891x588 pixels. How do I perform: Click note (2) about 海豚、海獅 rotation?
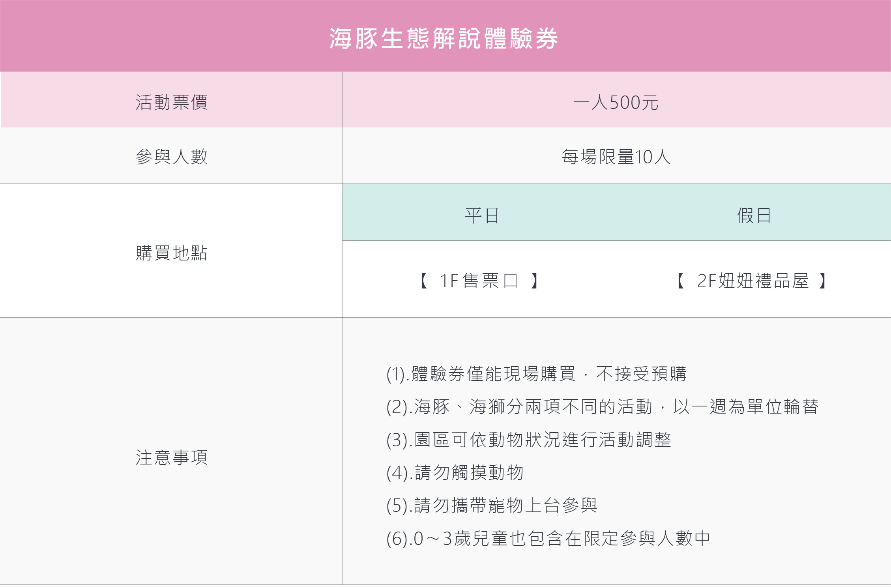point(603,407)
